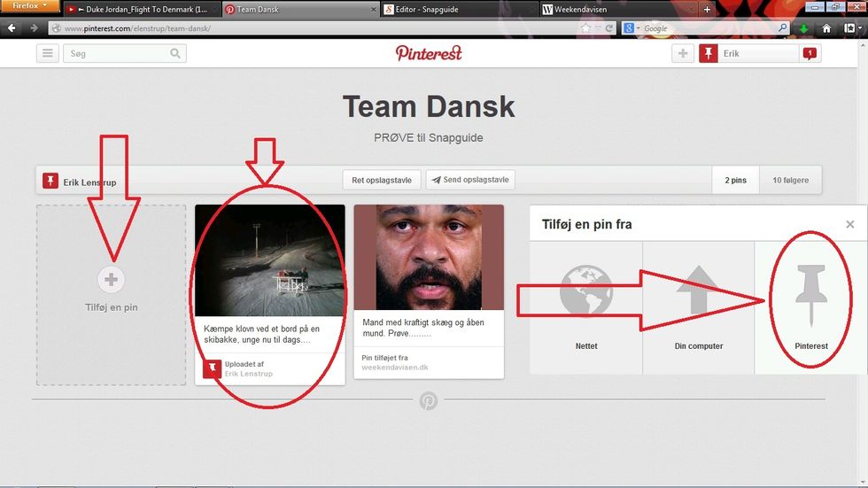The height and width of the screenshot is (488, 868).
Task: Open the weekendavisen.dk source link
Action: 395,368
